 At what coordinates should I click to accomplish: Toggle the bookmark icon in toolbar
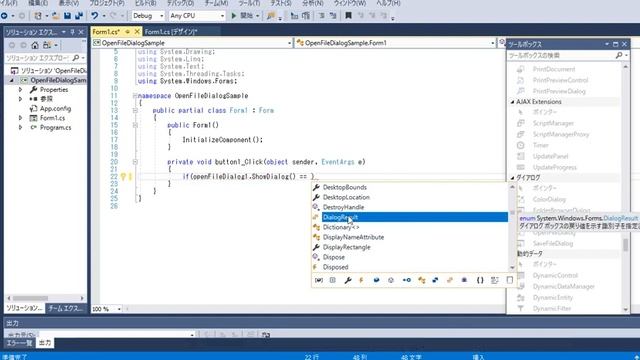pyautogui.click(x=348, y=16)
